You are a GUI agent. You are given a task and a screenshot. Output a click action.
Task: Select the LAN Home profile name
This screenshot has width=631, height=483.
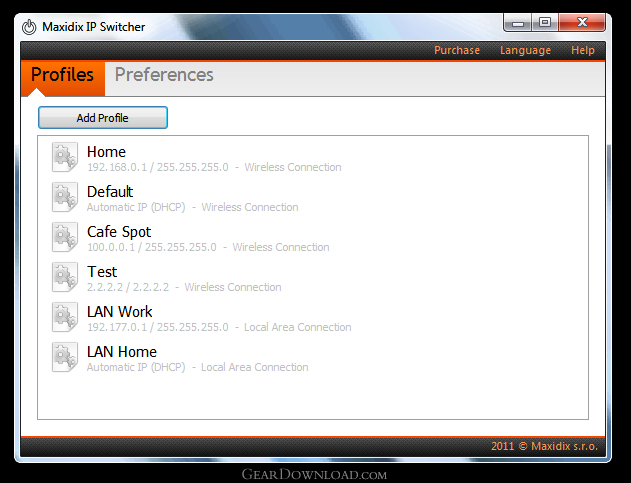point(122,352)
